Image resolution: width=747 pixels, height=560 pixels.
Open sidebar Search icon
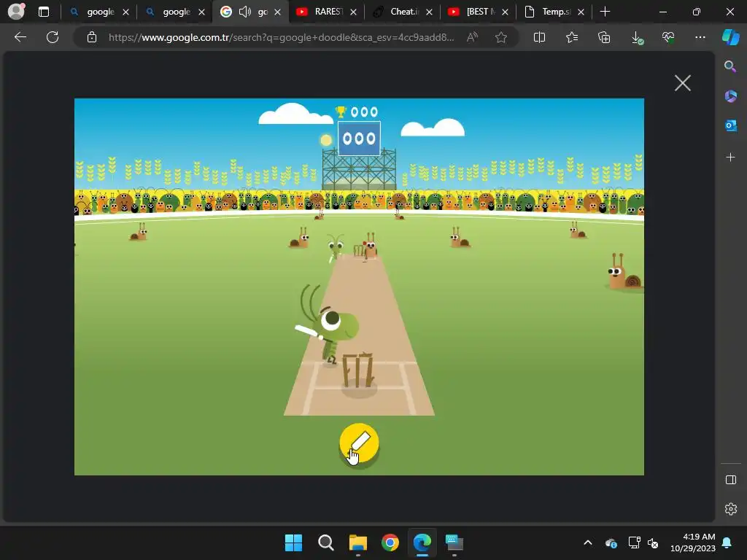[729, 66]
